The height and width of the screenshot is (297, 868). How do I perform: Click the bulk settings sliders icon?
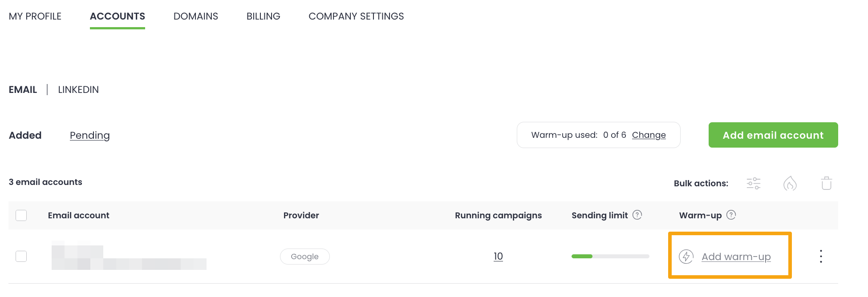click(x=753, y=183)
